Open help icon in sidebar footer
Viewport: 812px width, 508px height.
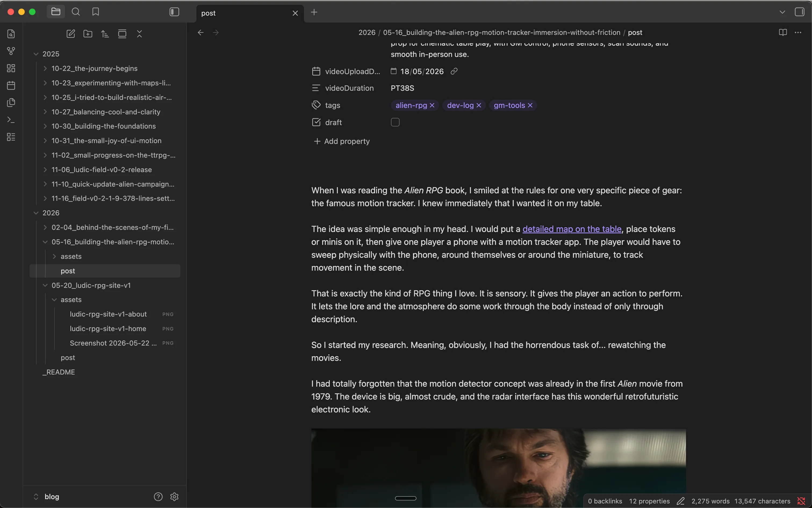158,496
